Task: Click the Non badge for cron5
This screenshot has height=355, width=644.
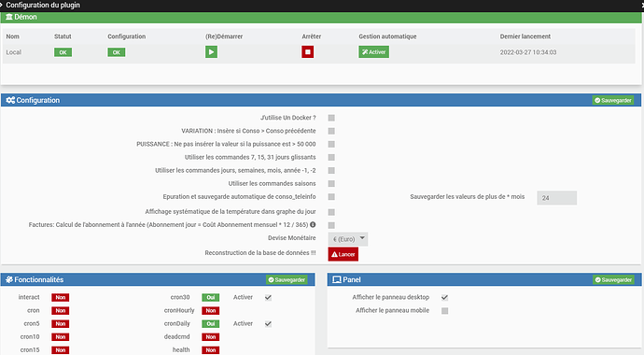Action: click(x=61, y=324)
